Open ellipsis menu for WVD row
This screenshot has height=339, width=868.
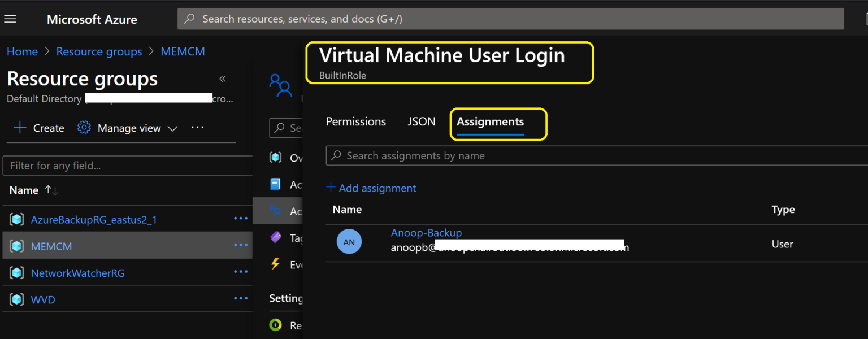pos(241,299)
